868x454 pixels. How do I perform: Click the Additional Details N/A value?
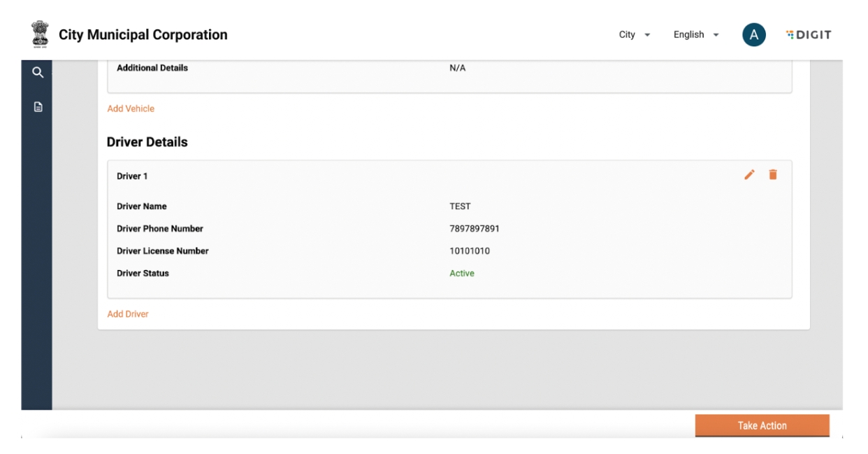click(x=458, y=68)
